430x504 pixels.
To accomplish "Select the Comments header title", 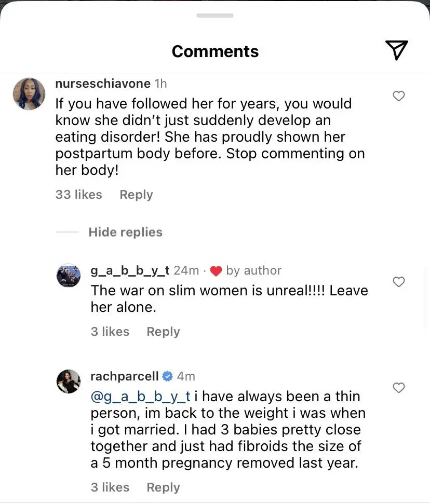I will point(215,51).
